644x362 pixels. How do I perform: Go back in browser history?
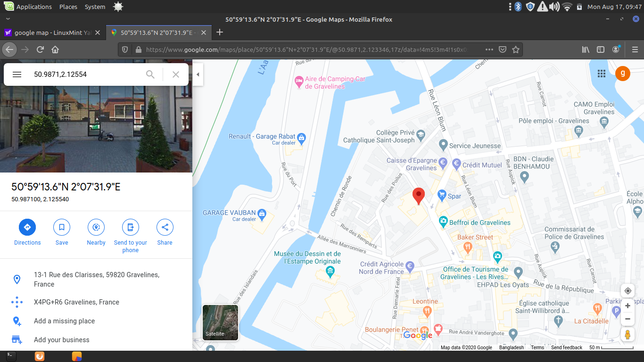point(9,49)
